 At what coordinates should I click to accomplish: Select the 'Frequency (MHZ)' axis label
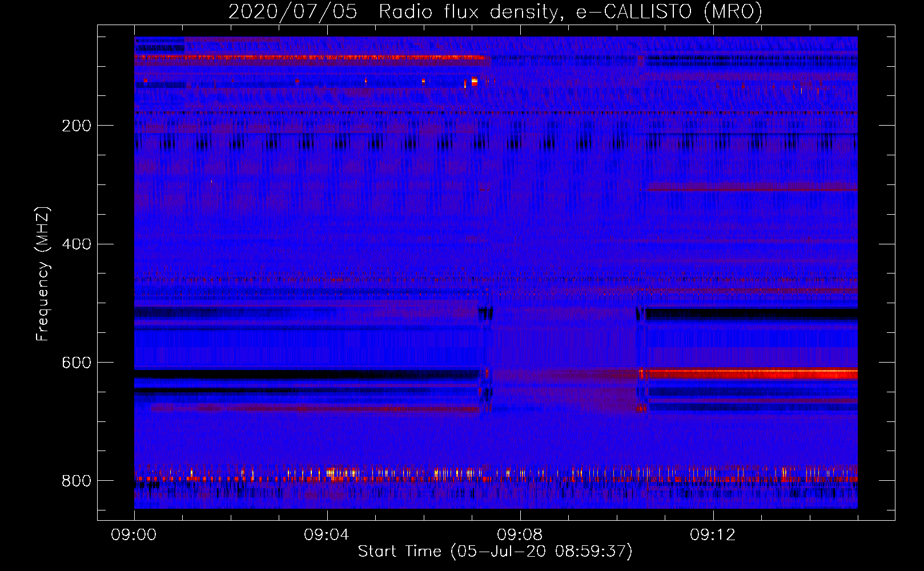pos(42,274)
